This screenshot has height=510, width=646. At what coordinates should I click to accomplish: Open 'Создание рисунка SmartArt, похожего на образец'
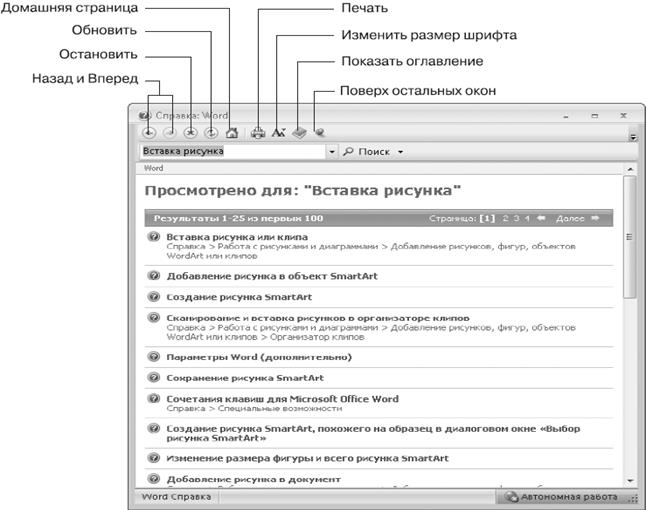tap(373, 433)
